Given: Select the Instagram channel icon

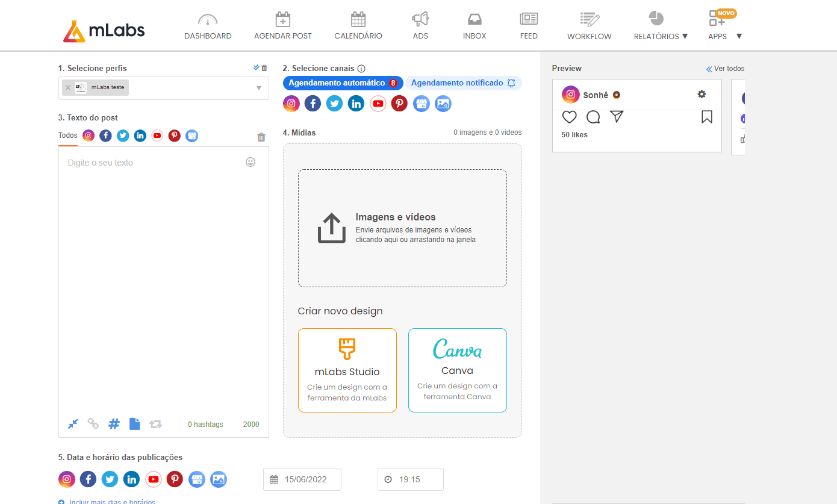Looking at the screenshot, I should coord(291,104).
